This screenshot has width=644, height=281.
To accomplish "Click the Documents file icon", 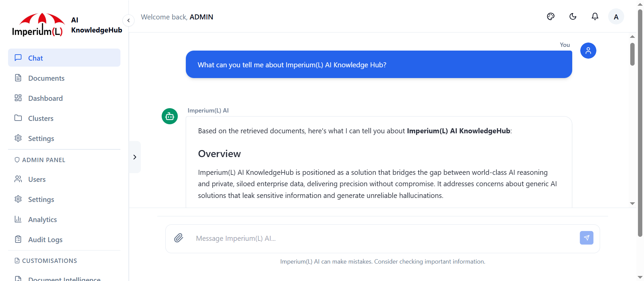I will click(18, 78).
